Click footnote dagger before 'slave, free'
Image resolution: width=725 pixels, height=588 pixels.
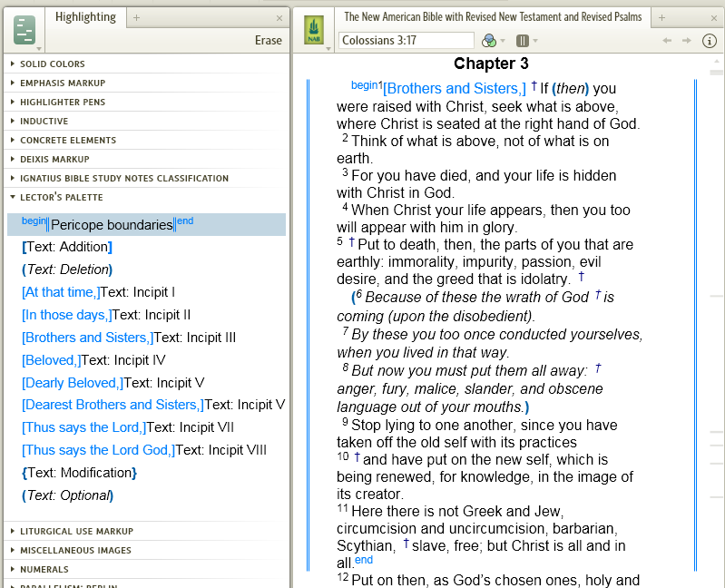(406, 544)
